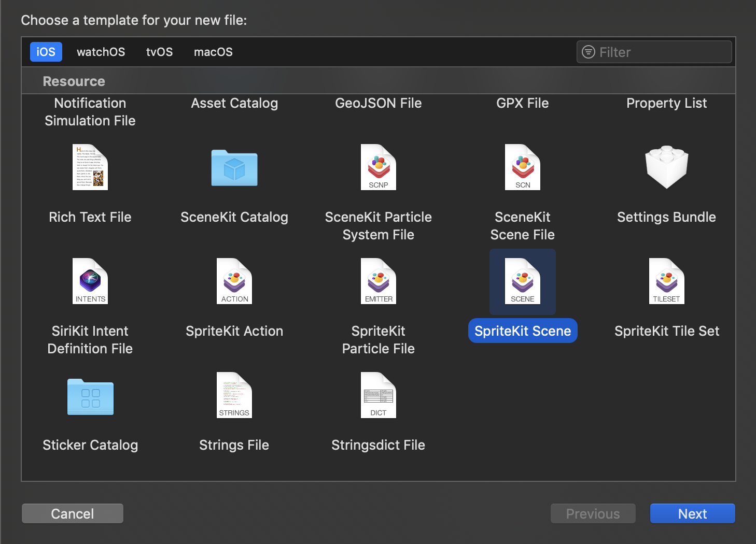
Task: Select Notification Simulation File label
Action: (x=90, y=112)
